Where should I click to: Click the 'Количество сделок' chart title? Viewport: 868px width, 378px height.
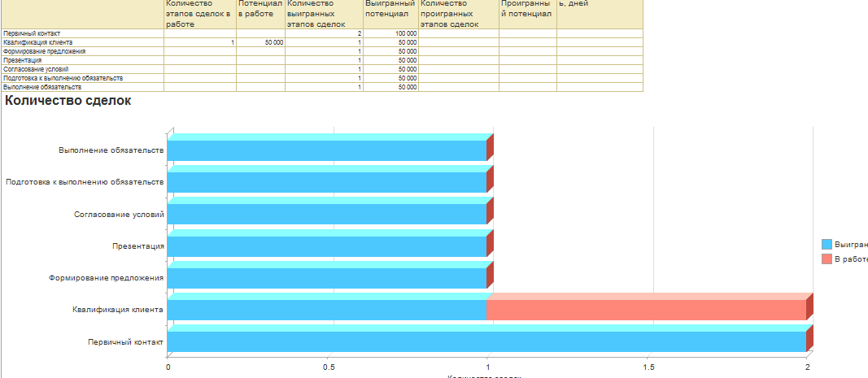(68, 101)
